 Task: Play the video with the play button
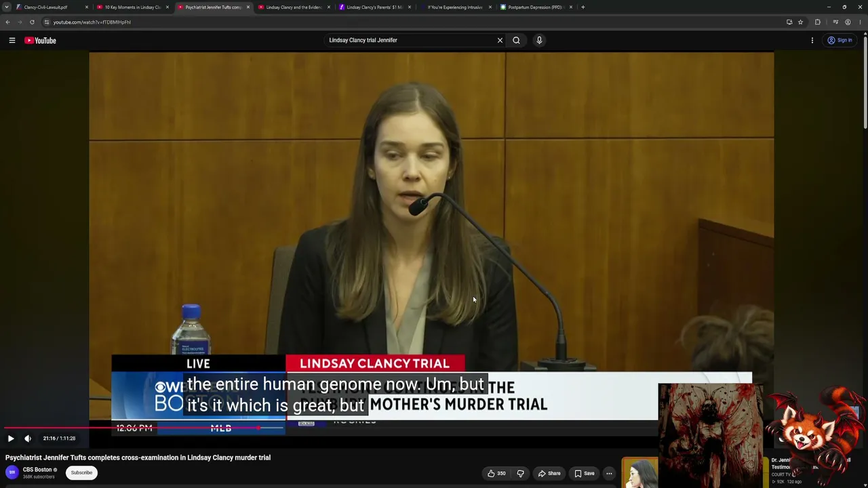point(11,439)
